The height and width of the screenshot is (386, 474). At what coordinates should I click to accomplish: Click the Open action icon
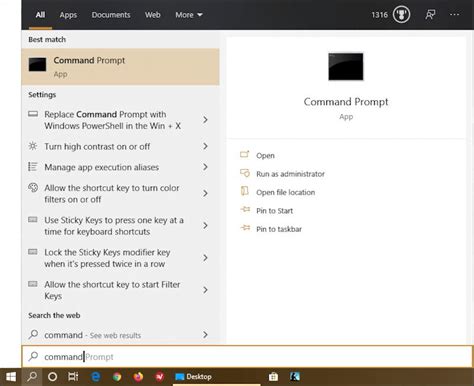(x=245, y=154)
